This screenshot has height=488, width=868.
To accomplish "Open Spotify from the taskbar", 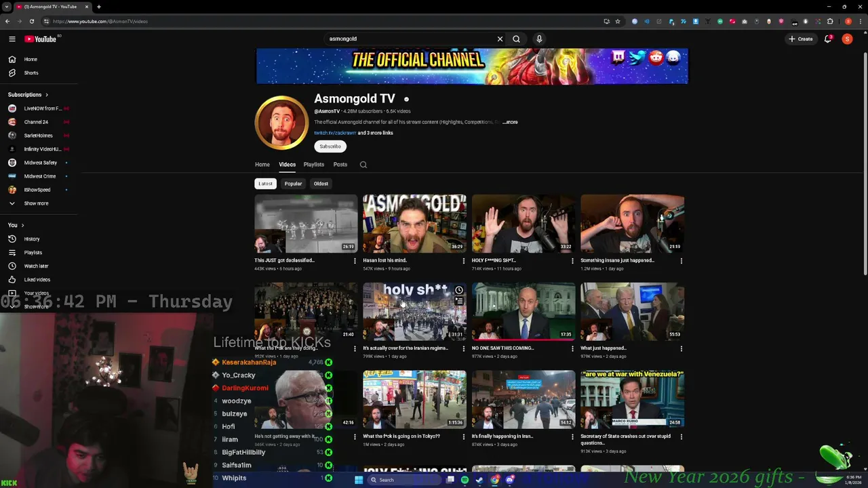I will (465, 480).
